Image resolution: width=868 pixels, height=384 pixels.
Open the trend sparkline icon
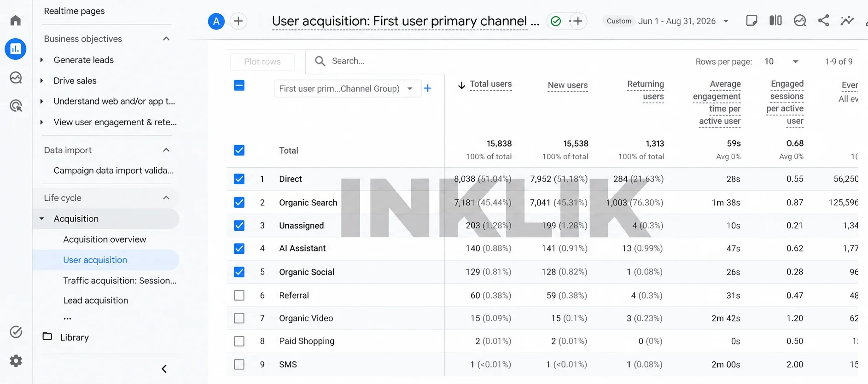point(847,21)
